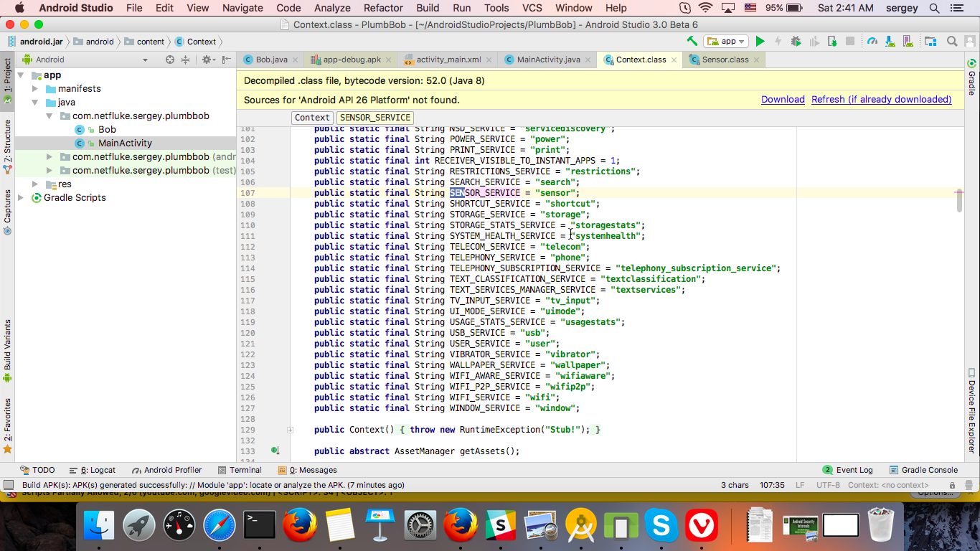Run the app with the green play button

pos(760,42)
